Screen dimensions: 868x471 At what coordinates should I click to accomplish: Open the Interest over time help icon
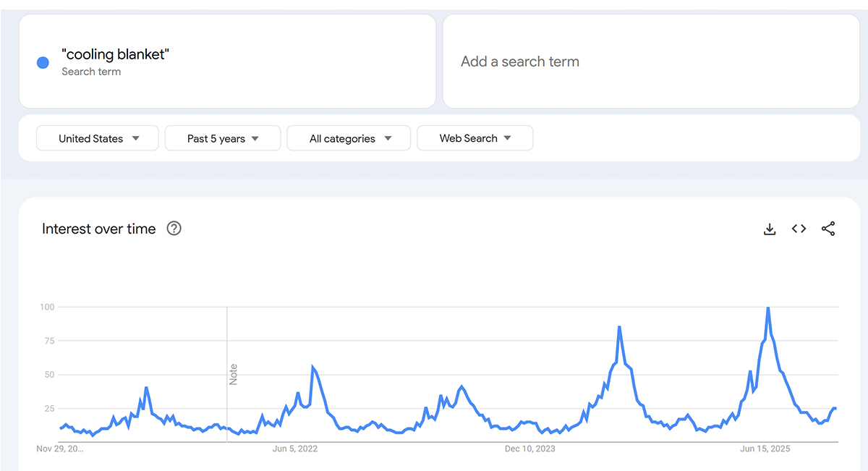click(x=174, y=229)
